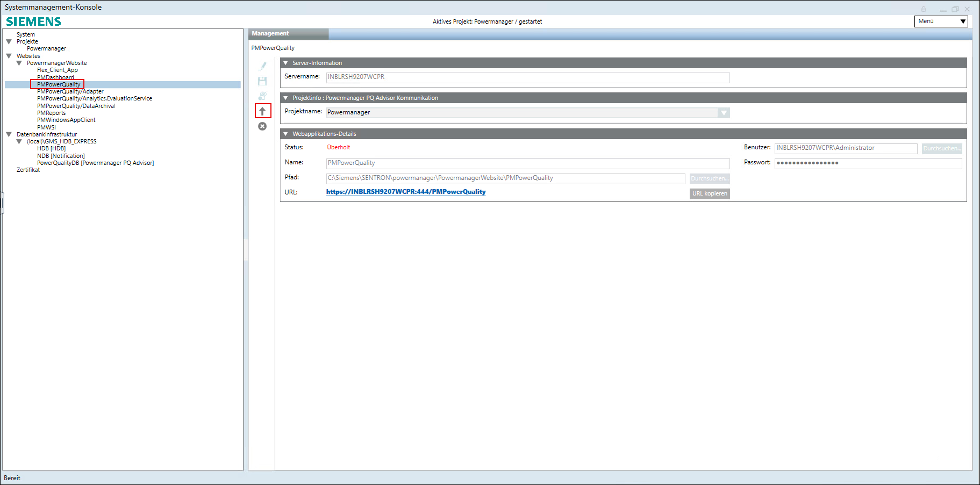The image size is (980, 485).
Task: Click the URL kopieren button
Action: pos(709,193)
